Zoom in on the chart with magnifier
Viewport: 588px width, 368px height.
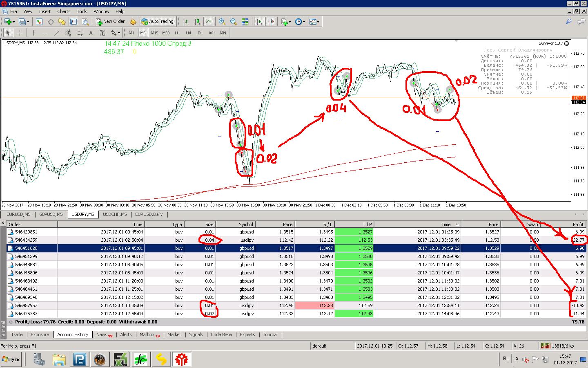pyautogui.click(x=222, y=22)
